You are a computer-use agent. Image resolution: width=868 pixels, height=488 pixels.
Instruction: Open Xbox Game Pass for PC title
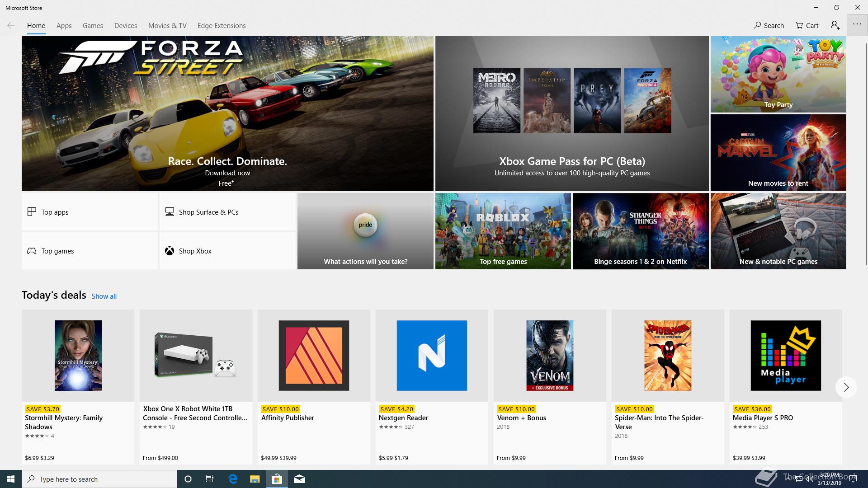click(x=572, y=161)
